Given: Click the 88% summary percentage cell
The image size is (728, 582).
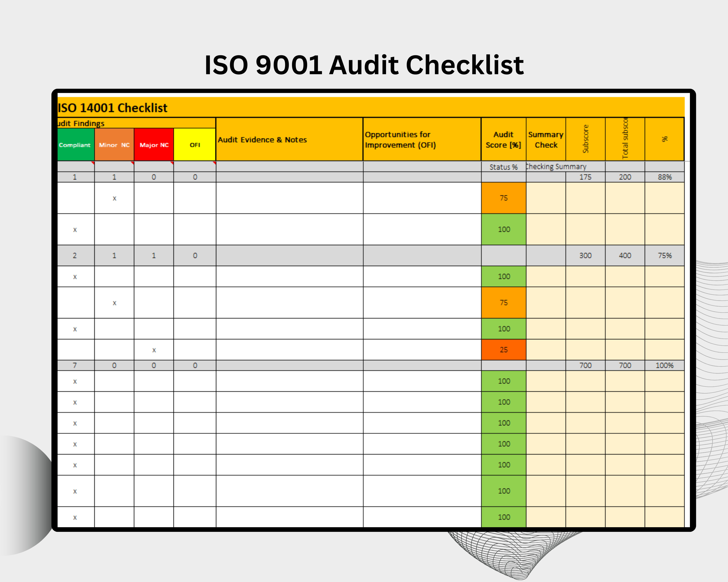Looking at the screenshot, I should click(x=664, y=177).
